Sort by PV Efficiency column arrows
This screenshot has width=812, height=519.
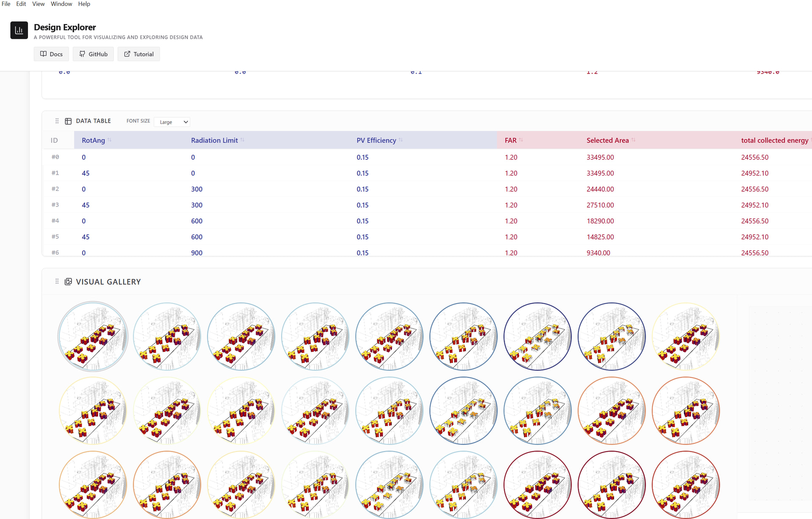401,140
